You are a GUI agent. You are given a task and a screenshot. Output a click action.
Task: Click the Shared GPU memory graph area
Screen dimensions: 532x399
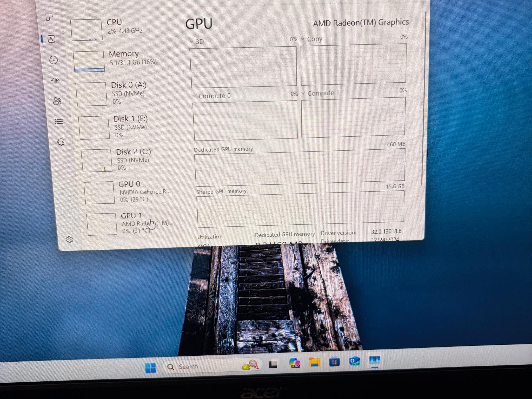[301, 209]
